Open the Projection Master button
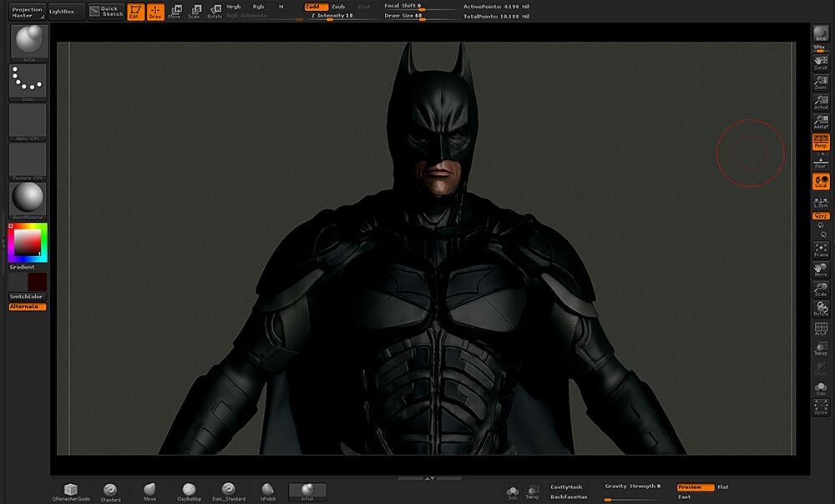Viewport: 835px width, 504px height. (28, 12)
